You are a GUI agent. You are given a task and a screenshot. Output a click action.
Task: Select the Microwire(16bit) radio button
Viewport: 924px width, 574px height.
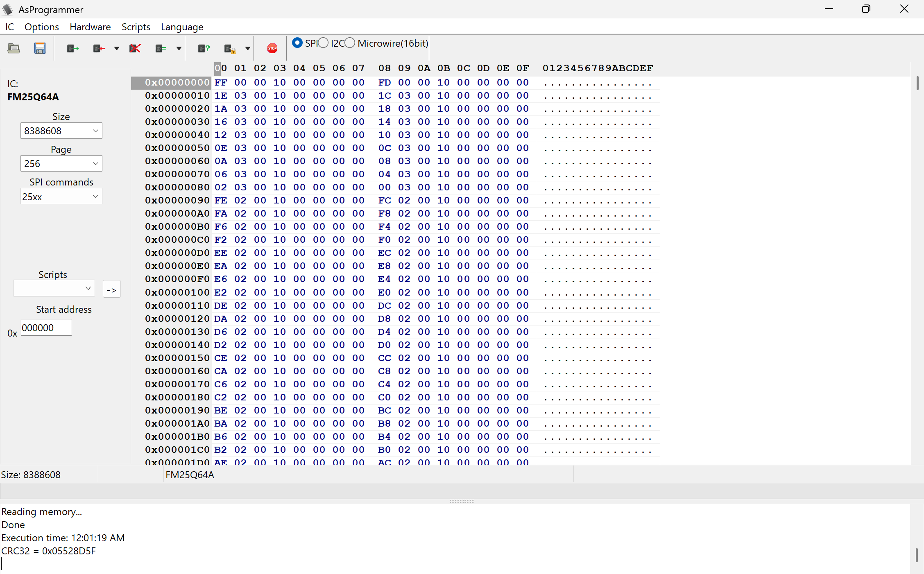pos(350,43)
